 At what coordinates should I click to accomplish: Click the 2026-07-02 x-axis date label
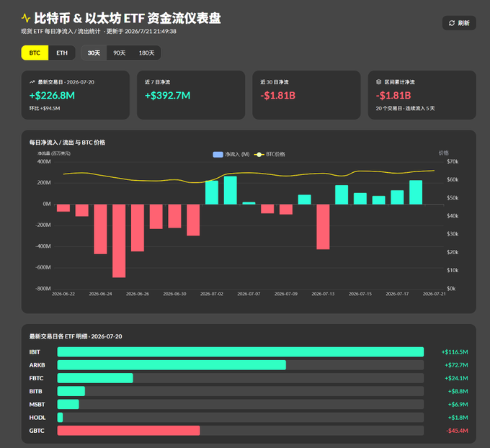(x=212, y=294)
